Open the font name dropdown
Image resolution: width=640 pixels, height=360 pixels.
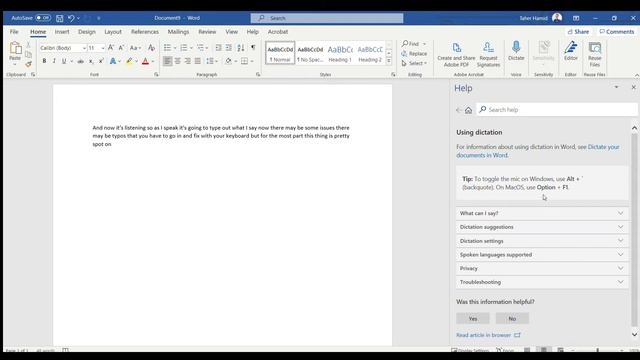[x=84, y=48]
